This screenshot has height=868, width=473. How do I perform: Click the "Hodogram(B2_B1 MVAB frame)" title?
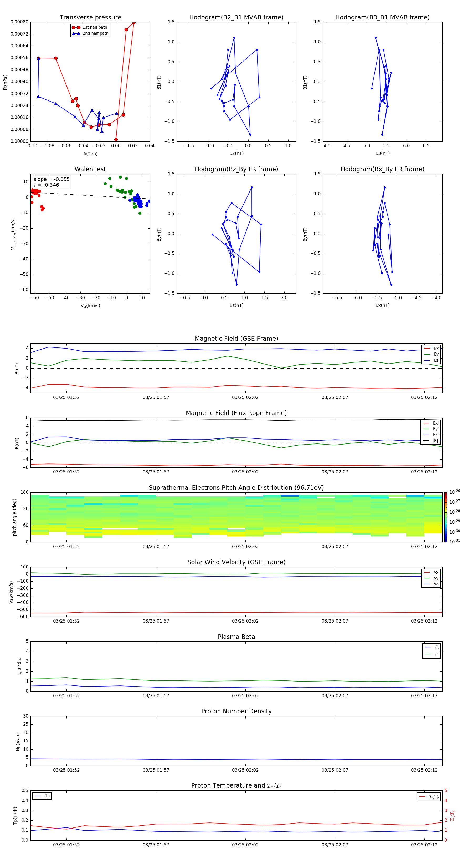[236, 17]
